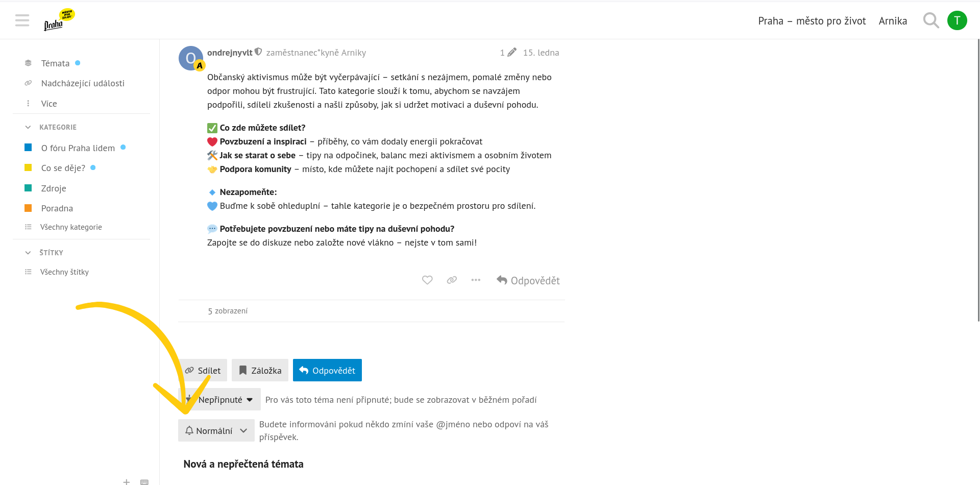Screen dimensions: 980x485
Task: Show more post actions ellipsis
Action: (476, 280)
